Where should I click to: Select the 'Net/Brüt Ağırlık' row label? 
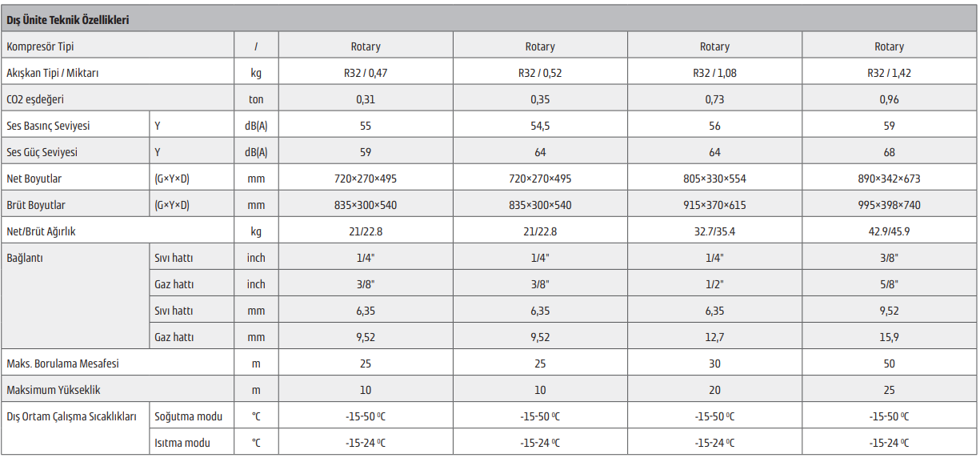point(41,231)
